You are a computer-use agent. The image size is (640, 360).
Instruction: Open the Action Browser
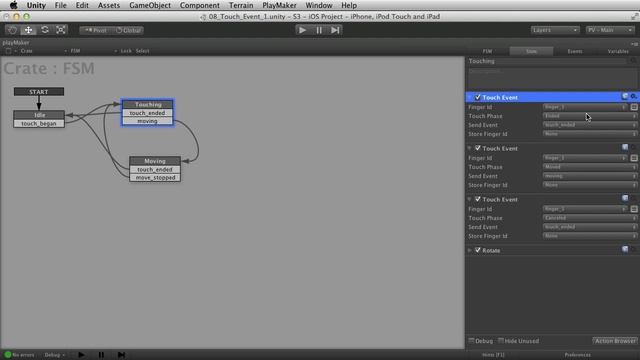tap(615, 341)
